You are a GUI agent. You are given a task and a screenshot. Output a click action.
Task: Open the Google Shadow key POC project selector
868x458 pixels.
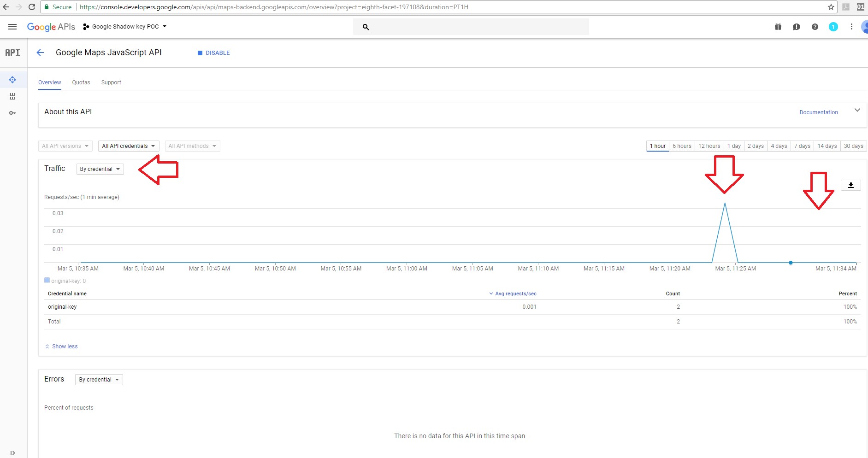pyautogui.click(x=125, y=27)
